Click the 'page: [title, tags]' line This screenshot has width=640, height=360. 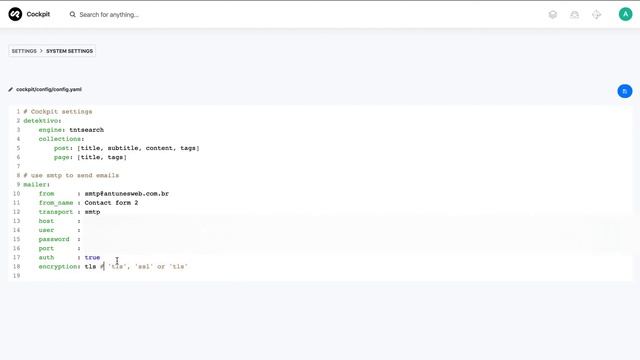coord(91,157)
